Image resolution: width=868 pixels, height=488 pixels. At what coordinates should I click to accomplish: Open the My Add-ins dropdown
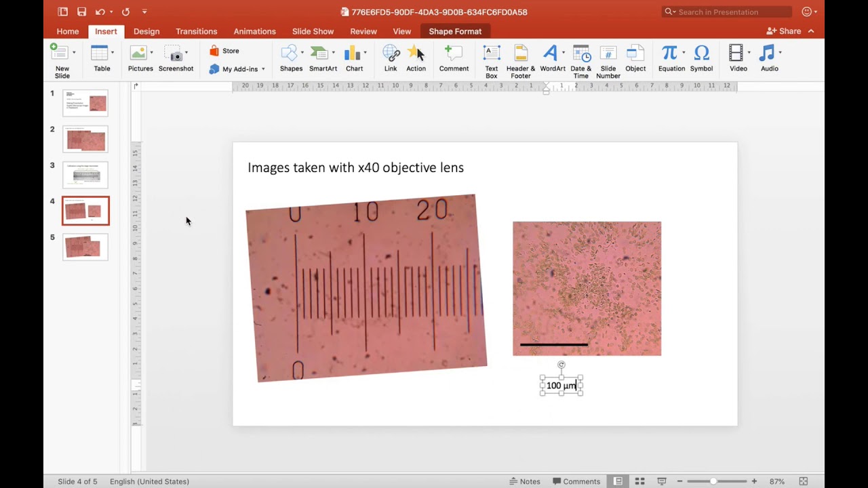237,68
